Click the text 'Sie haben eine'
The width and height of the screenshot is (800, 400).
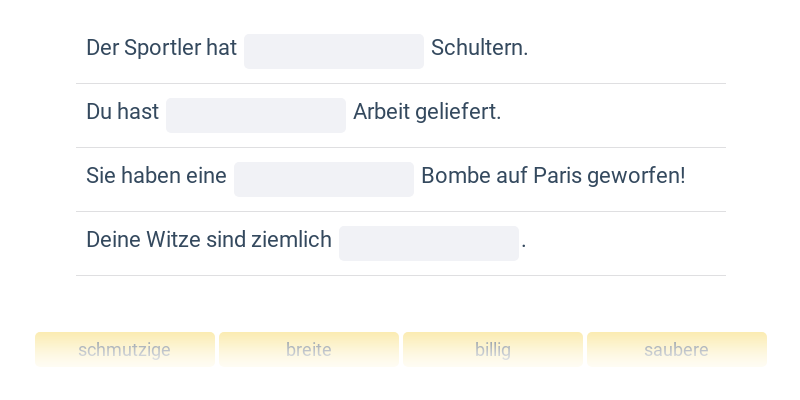(156, 176)
